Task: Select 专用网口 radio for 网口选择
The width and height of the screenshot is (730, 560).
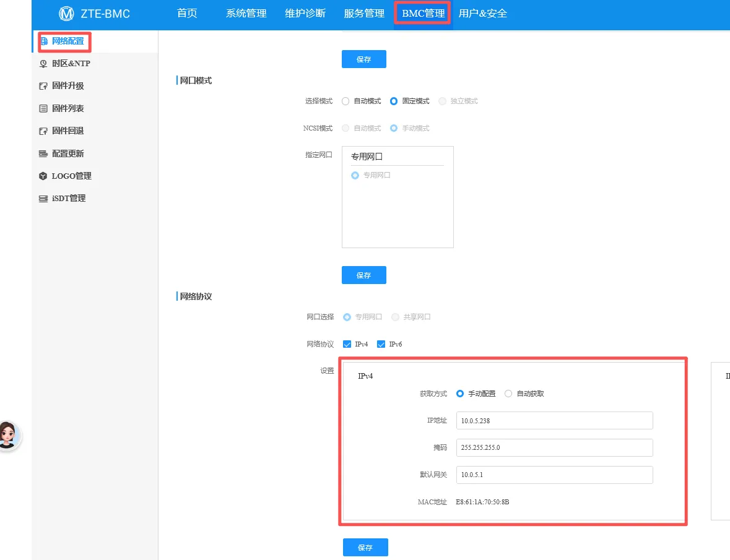Action: point(347,317)
